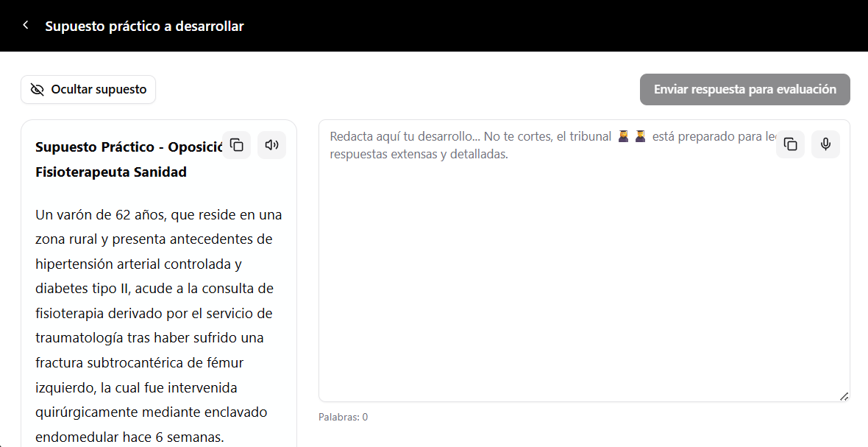Select the paragraph starting with Un varón de 62 años

pos(158,325)
